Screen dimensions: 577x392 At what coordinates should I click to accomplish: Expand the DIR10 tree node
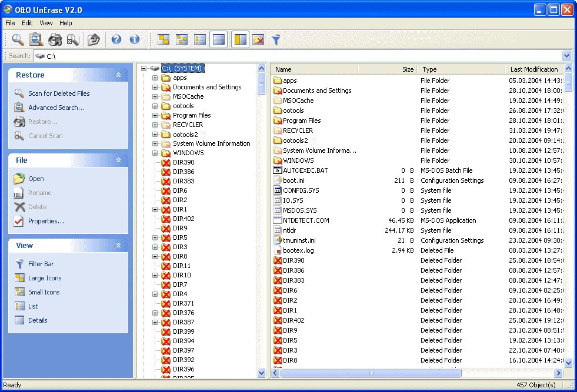pyautogui.click(x=155, y=276)
